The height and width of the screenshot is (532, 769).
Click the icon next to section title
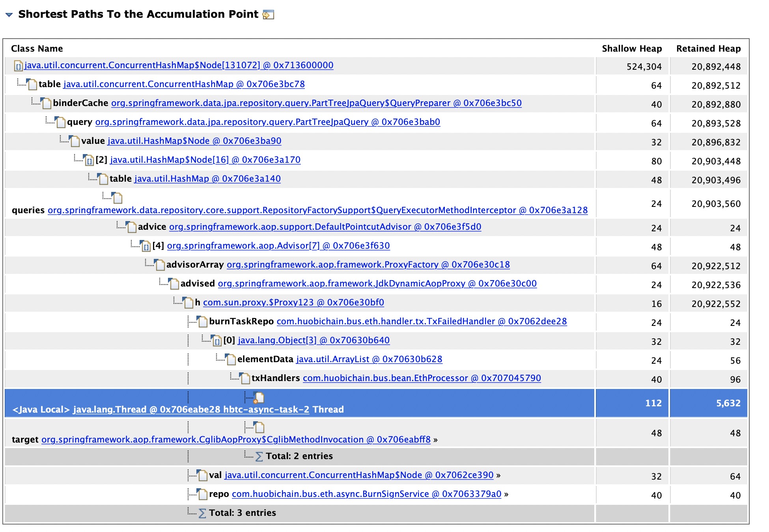point(268,15)
